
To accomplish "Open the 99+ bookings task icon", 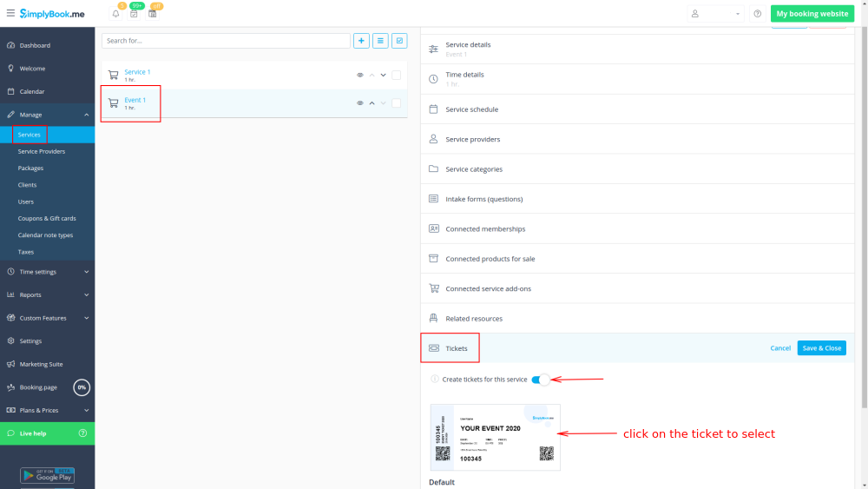I will click(134, 14).
